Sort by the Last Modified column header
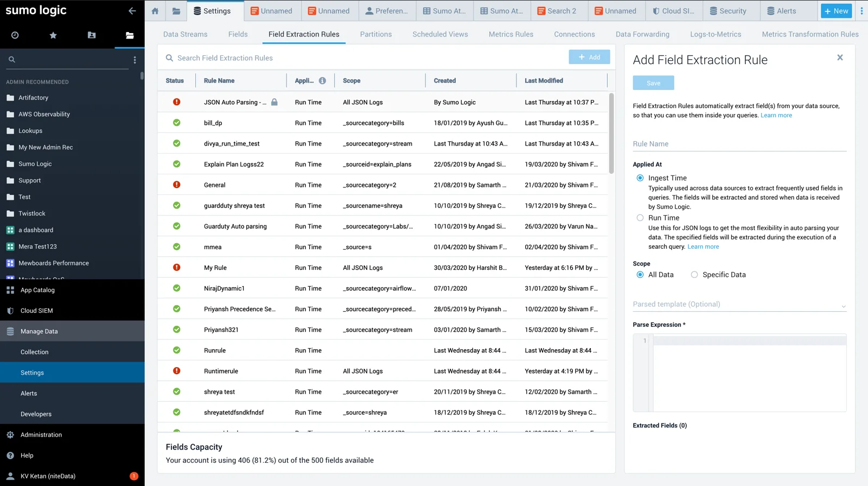The width and height of the screenshot is (868, 486). pyautogui.click(x=544, y=81)
